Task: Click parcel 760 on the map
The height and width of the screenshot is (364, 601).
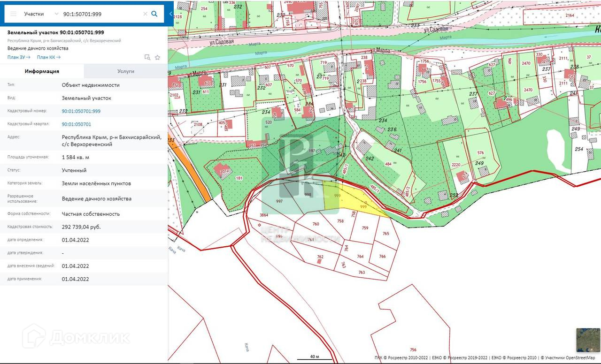Action: pyautogui.click(x=316, y=224)
